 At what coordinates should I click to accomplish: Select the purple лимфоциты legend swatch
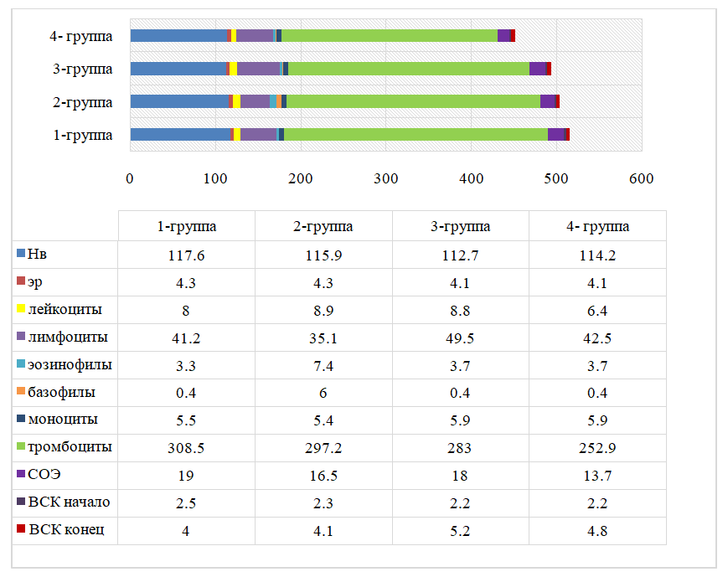tap(21, 337)
